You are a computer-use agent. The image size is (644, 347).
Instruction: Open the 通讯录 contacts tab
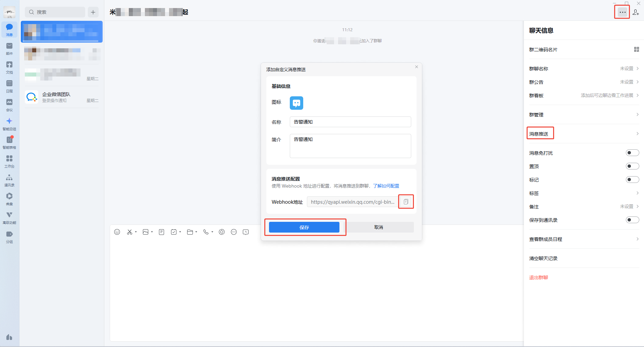pyautogui.click(x=9, y=180)
